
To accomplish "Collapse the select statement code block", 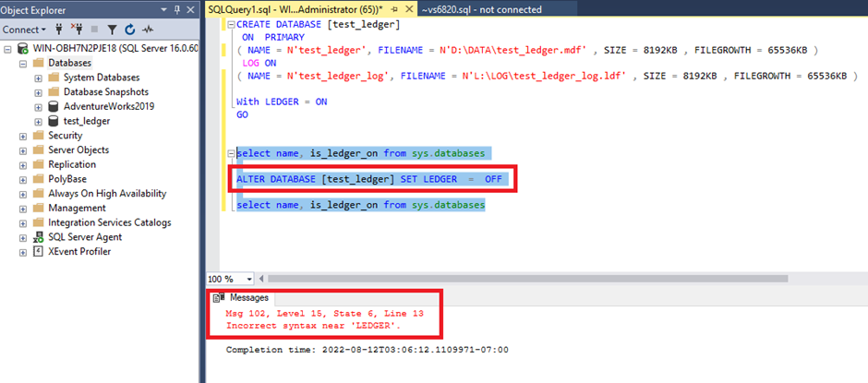I will tap(230, 153).
